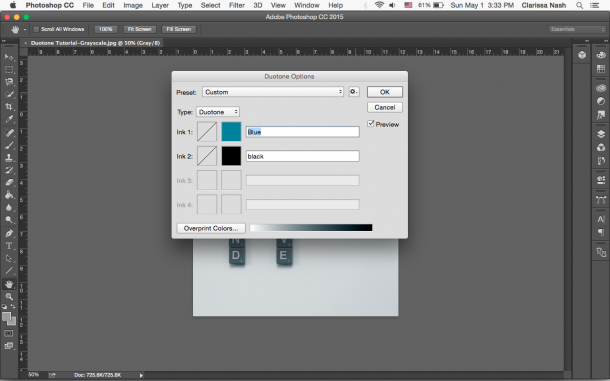Open the Adjustments panel icon
The height and width of the screenshot is (381, 610).
tap(601, 101)
